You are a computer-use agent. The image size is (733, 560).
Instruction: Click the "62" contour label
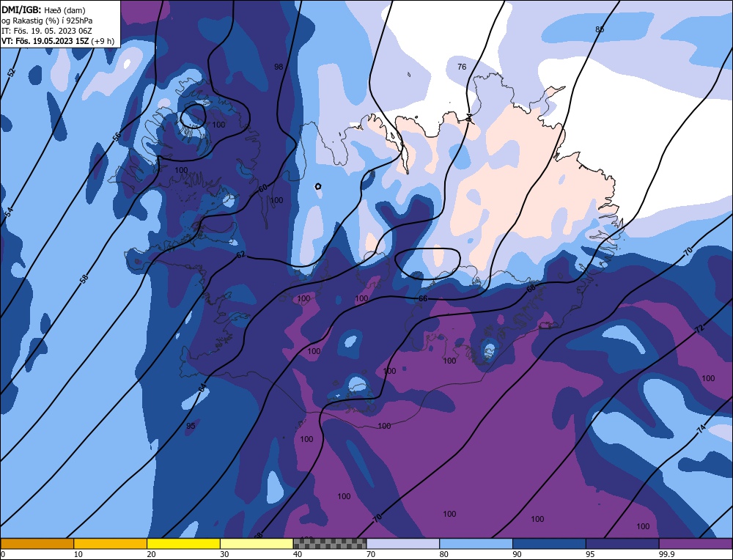(240, 255)
